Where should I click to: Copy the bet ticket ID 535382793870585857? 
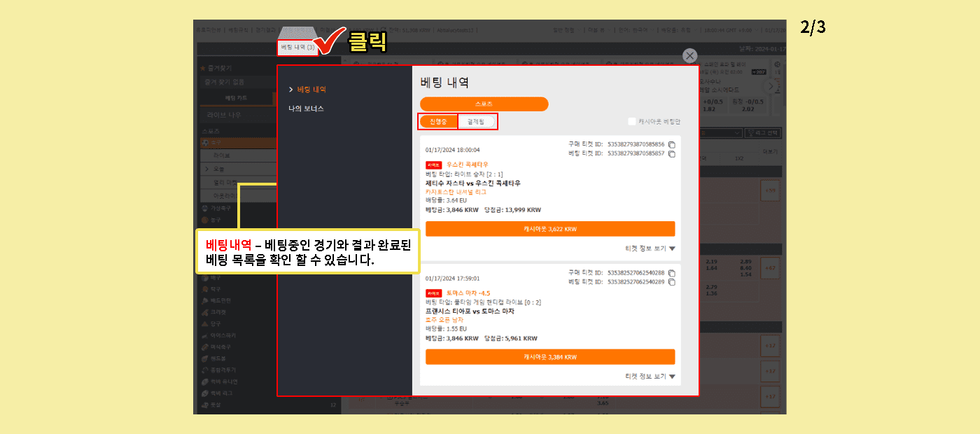(x=672, y=154)
